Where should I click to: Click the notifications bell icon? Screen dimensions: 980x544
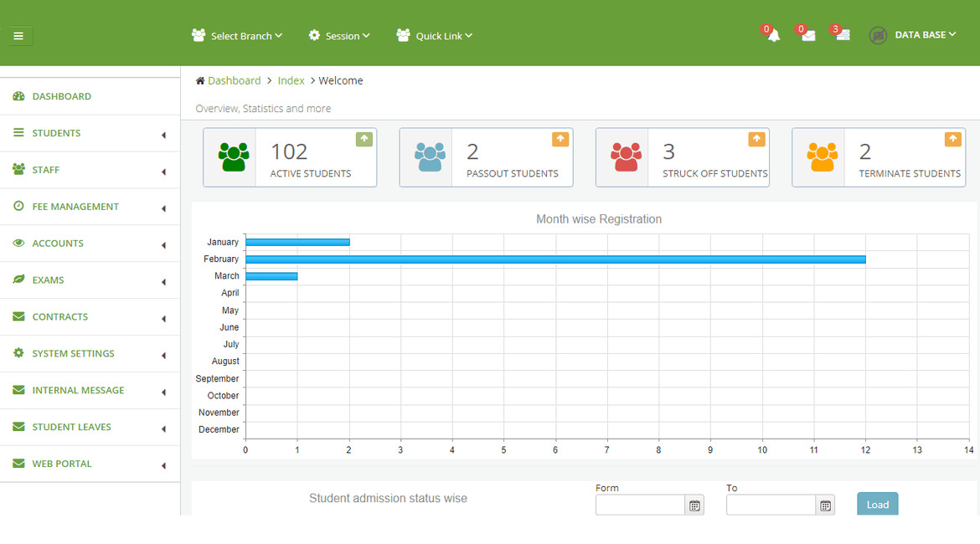point(771,36)
